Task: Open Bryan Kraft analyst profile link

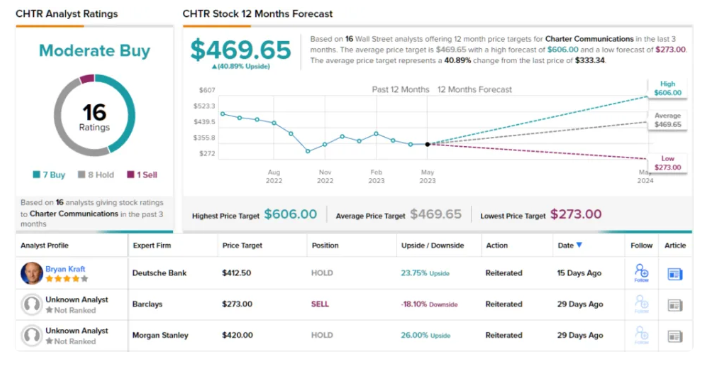Action: click(x=65, y=269)
